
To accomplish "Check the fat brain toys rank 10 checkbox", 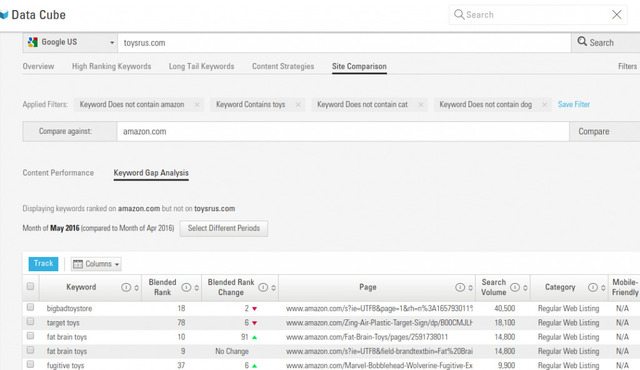I will 30,336.
